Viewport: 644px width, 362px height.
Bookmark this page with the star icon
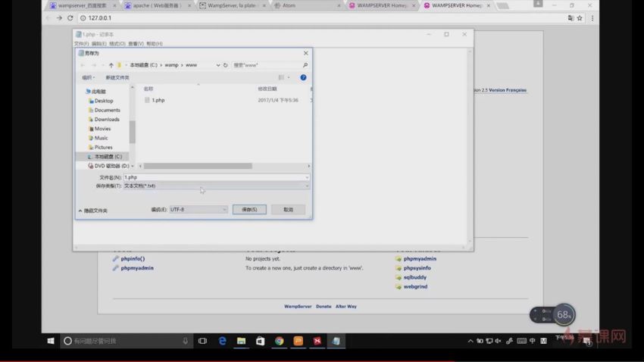(x=580, y=18)
